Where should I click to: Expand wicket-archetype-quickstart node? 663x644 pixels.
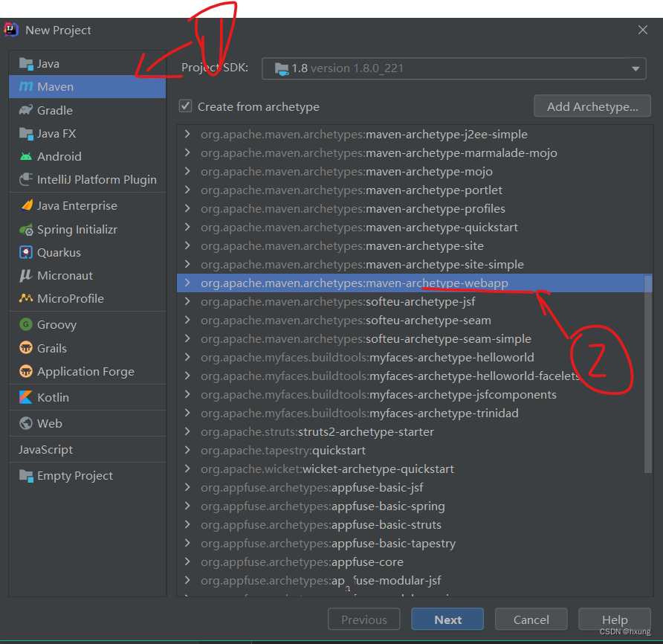(x=187, y=468)
